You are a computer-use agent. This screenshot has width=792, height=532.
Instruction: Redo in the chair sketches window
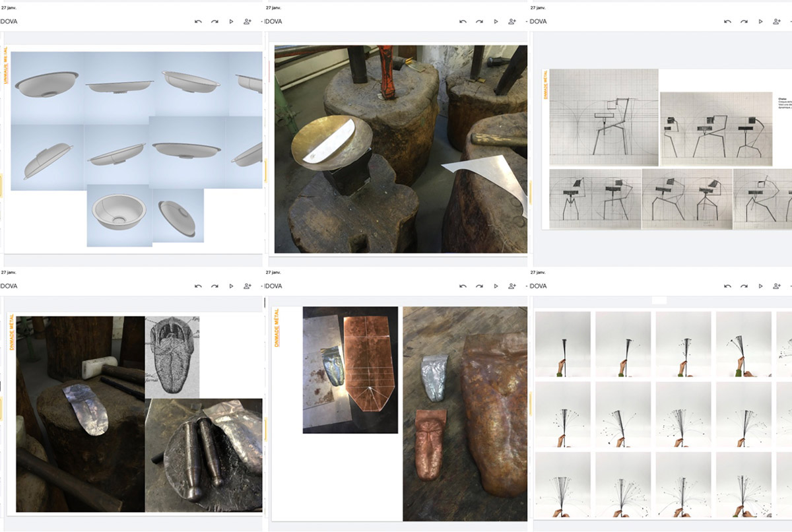(x=744, y=21)
